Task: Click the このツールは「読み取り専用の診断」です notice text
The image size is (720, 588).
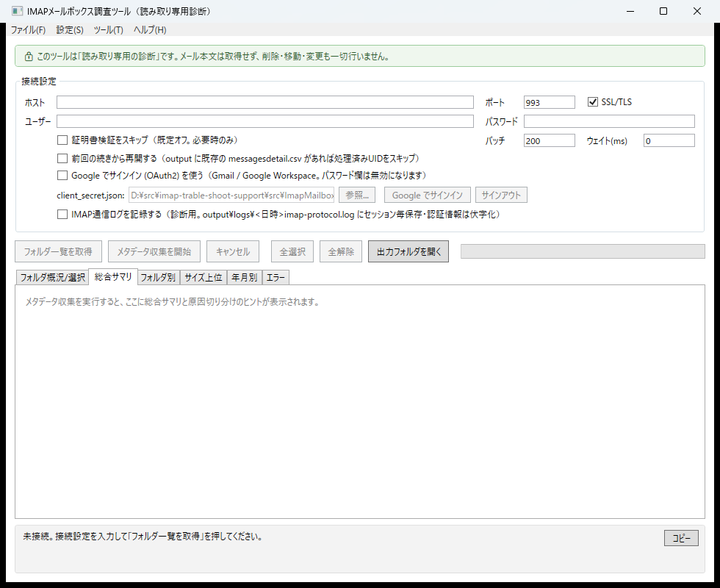Action: tap(214, 57)
